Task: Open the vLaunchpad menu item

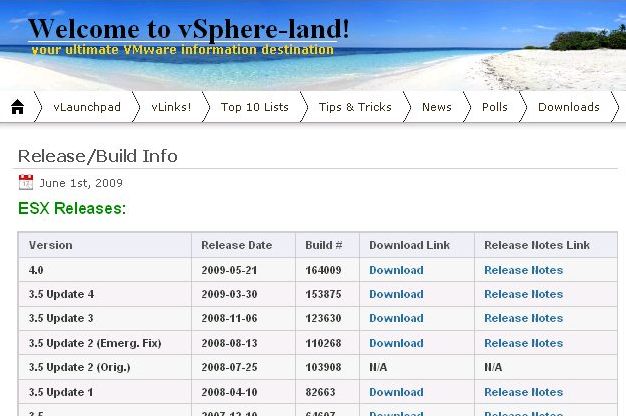Action: tap(87, 107)
